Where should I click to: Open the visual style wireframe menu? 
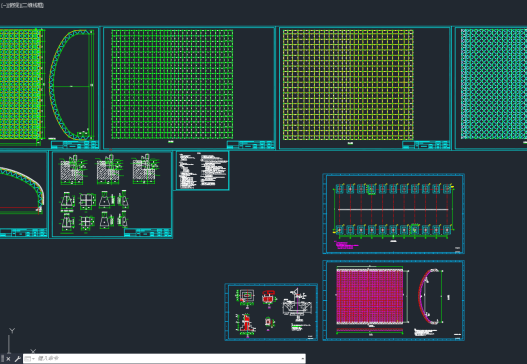click(33, 5)
